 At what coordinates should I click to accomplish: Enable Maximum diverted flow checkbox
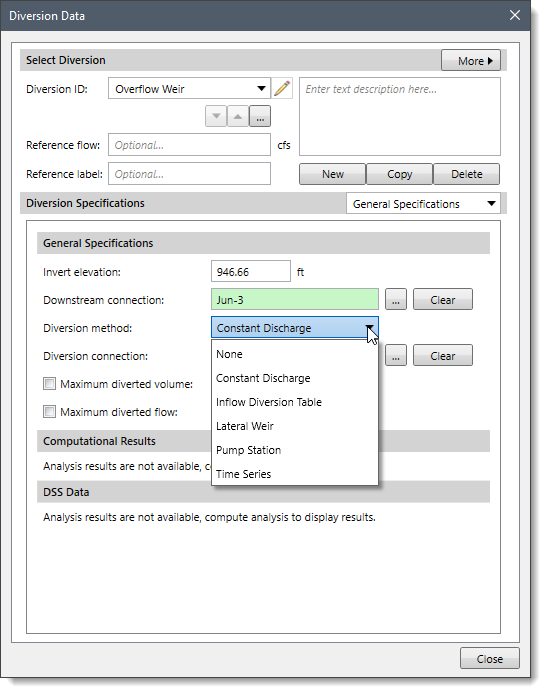49,412
